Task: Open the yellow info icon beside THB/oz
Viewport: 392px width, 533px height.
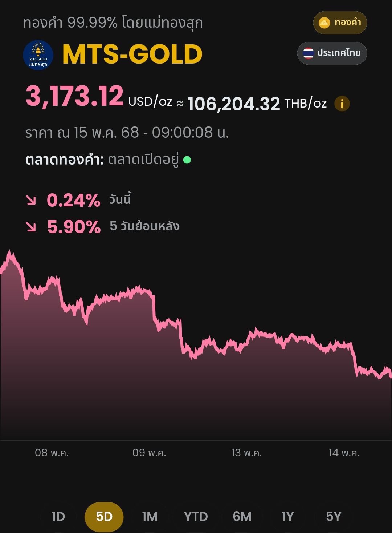Action: coord(342,104)
